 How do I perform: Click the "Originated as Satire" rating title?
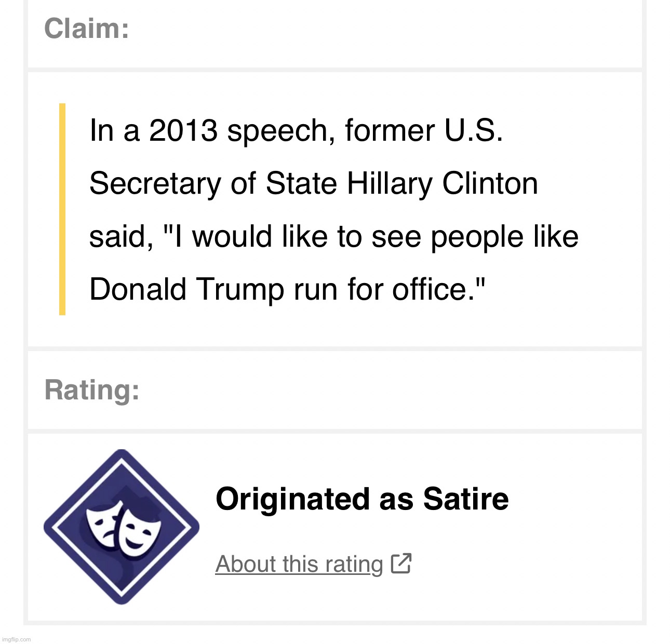362,499
